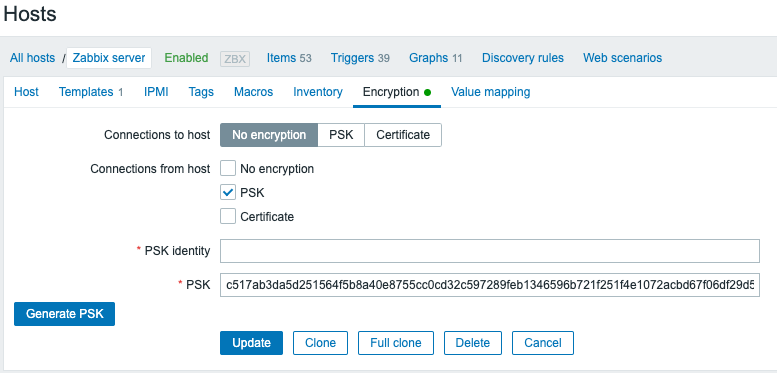Open Discovery rules link
The image size is (777, 373).
coord(523,58)
